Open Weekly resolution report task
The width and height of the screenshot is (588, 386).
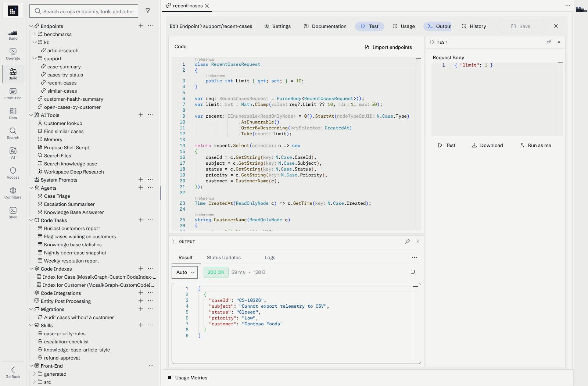pos(71,261)
